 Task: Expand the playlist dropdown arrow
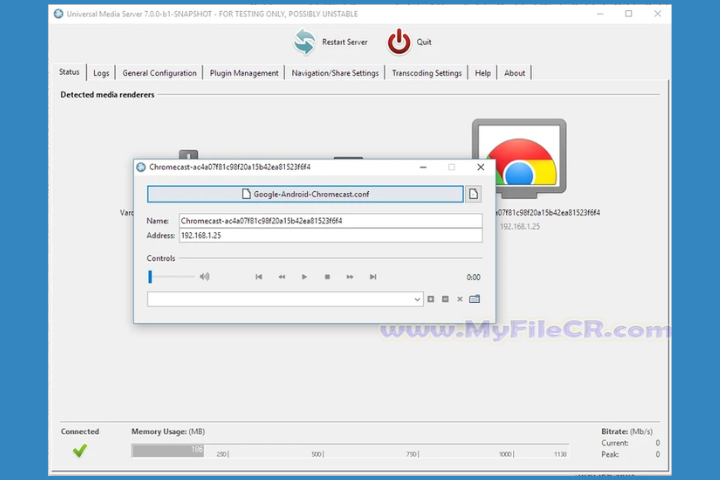[417, 299]
